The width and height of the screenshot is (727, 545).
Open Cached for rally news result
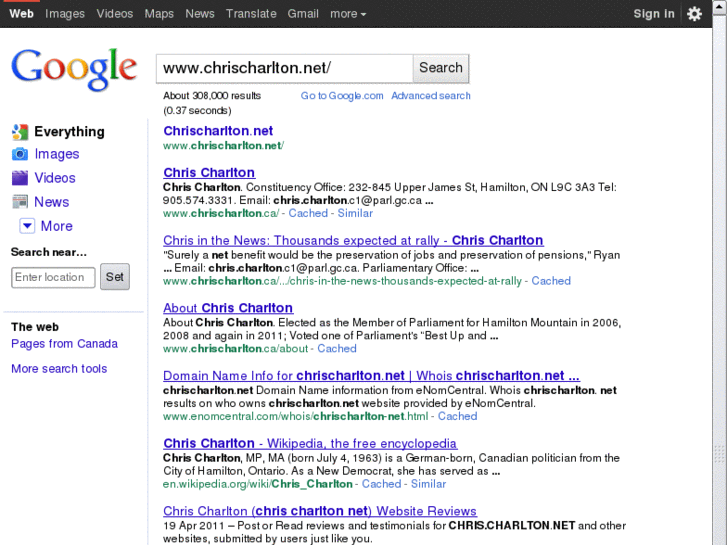click(551, 281)
